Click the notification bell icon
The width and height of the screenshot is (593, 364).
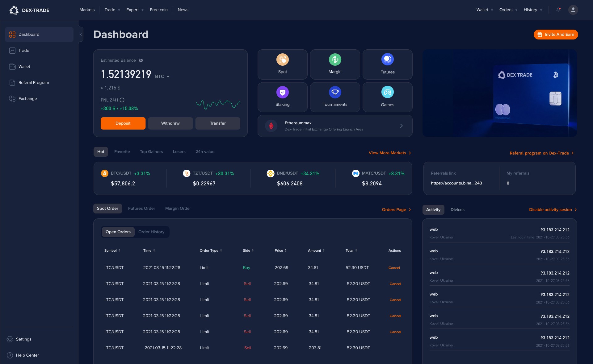click(x=558, y=10)
